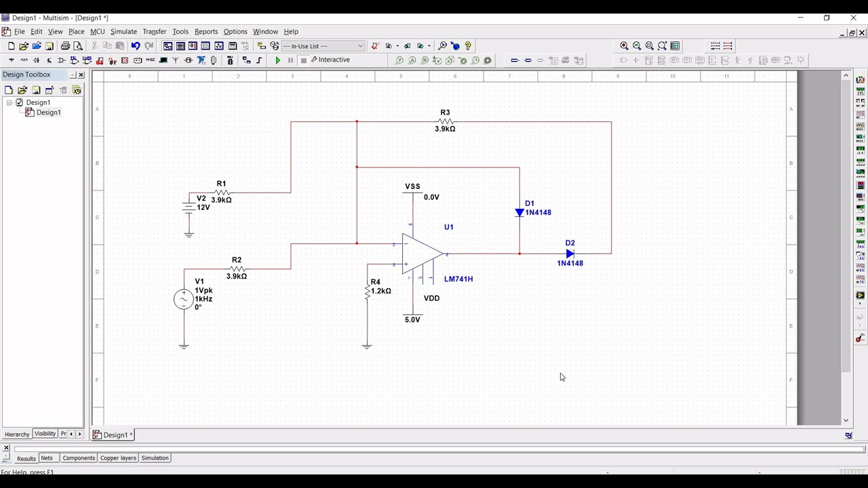Close the Design Toolbox panel
This screenshot has height=488, width=868.
tap(81, 75)
